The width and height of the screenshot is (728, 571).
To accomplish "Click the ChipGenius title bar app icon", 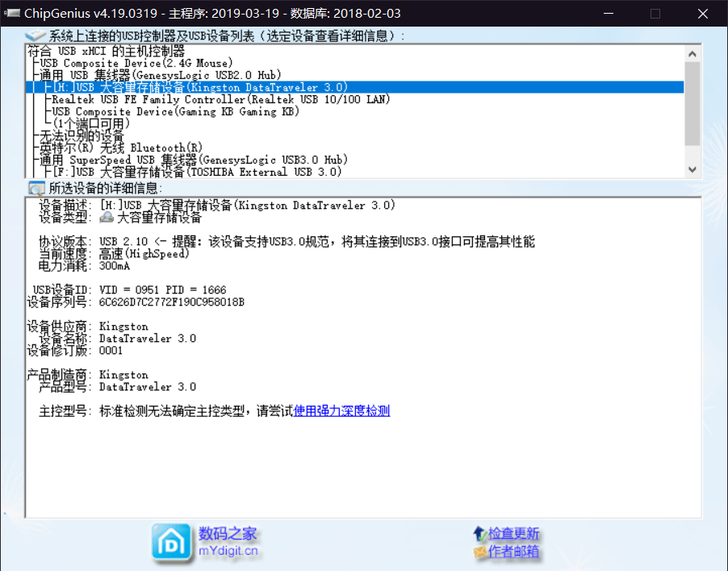I will pyautogui.click(x=11, y=13).
